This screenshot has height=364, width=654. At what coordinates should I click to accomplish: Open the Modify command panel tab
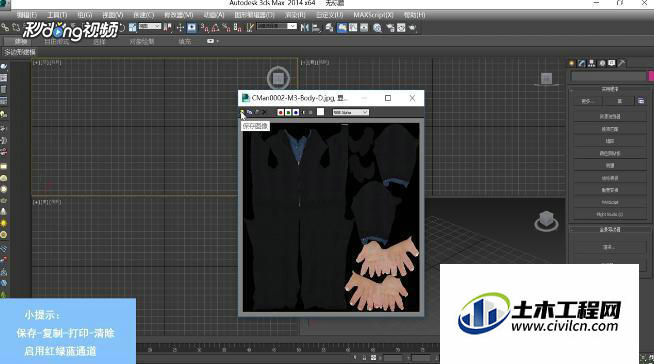[x=582, y=63]
